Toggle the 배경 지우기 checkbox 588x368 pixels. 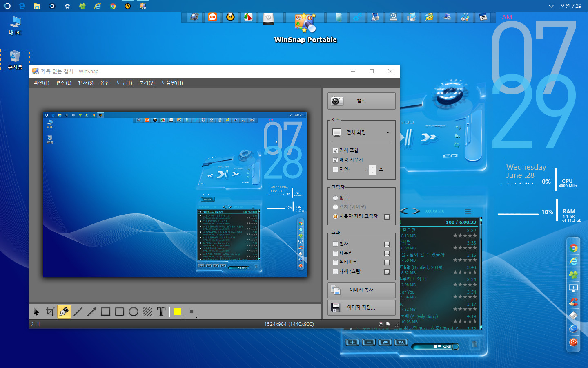(x=335, y=160)
